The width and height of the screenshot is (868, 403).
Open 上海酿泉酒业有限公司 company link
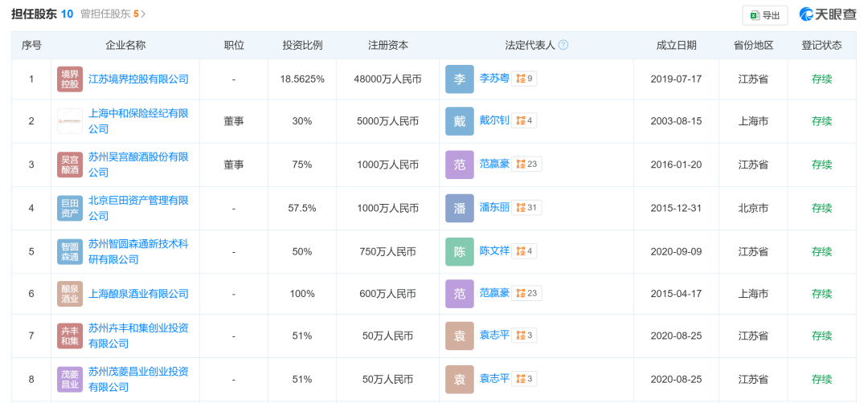coord(138,294)
